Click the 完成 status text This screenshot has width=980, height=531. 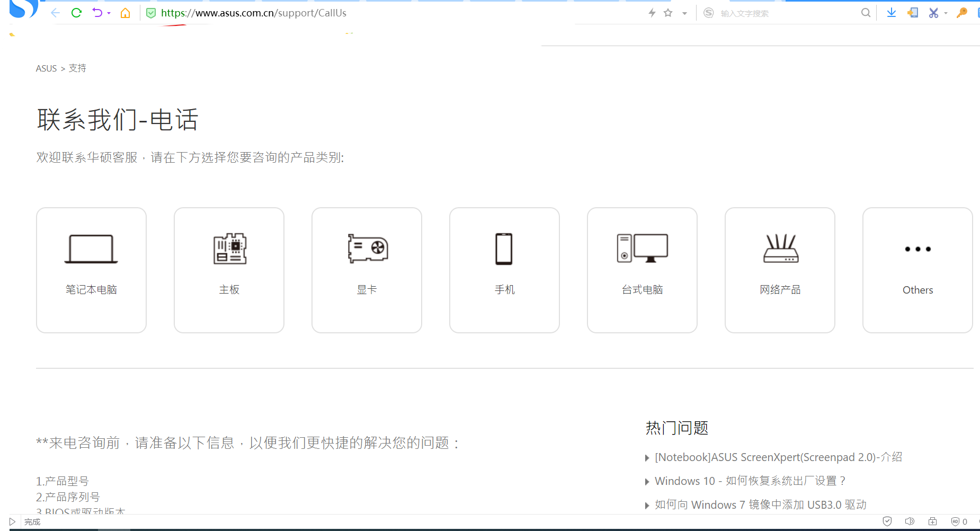pos(32,522)
